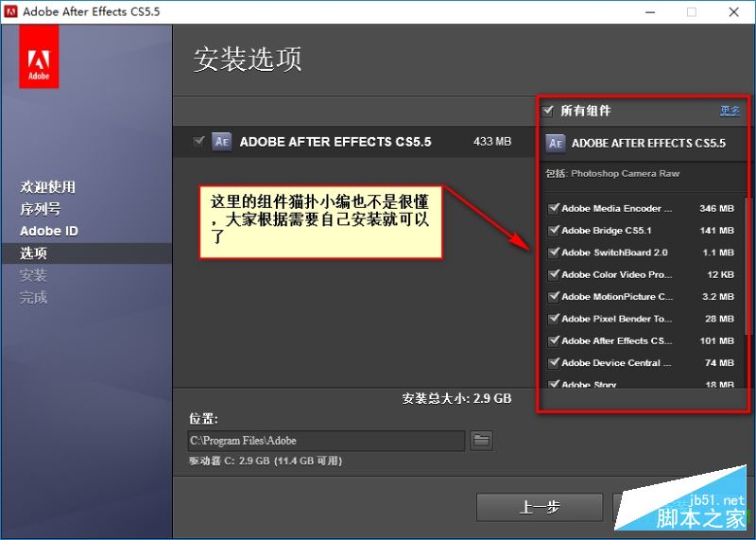
Task: Click the 安装选项 heading
Action: tap(248, 60)
